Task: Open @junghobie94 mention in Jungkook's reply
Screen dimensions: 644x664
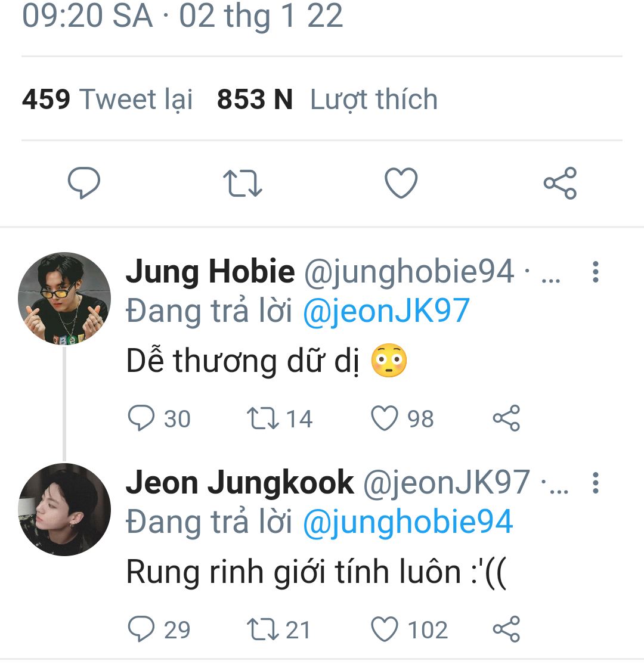Action: click(x=408, y=523)
